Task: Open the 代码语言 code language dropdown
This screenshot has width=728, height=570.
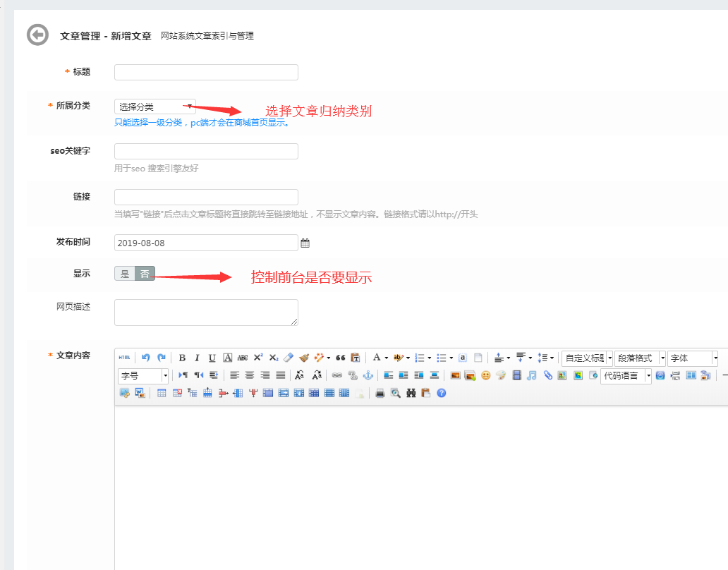Action: click(x=648, y=375)
